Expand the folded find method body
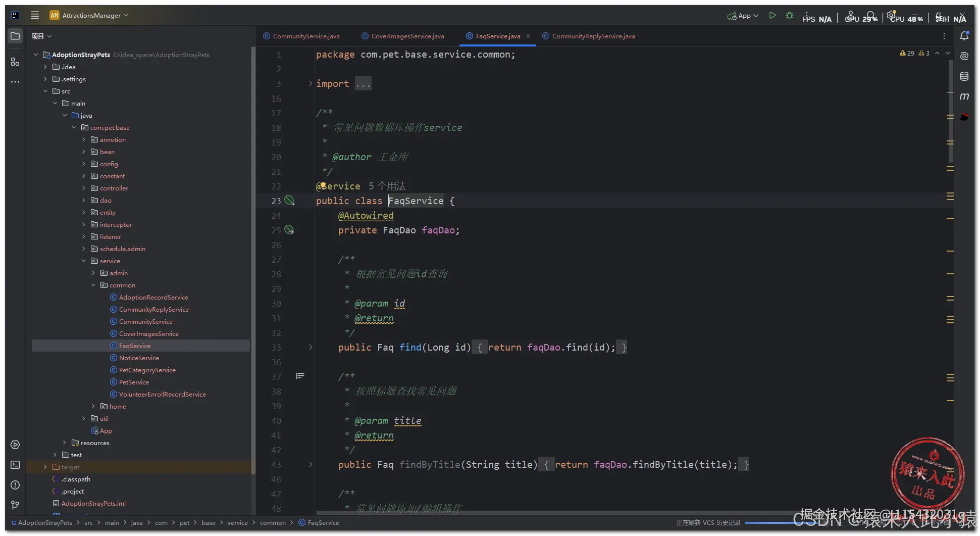Viewport: 980px width, 536px height. pyautogui.click(x=311, y=347)
